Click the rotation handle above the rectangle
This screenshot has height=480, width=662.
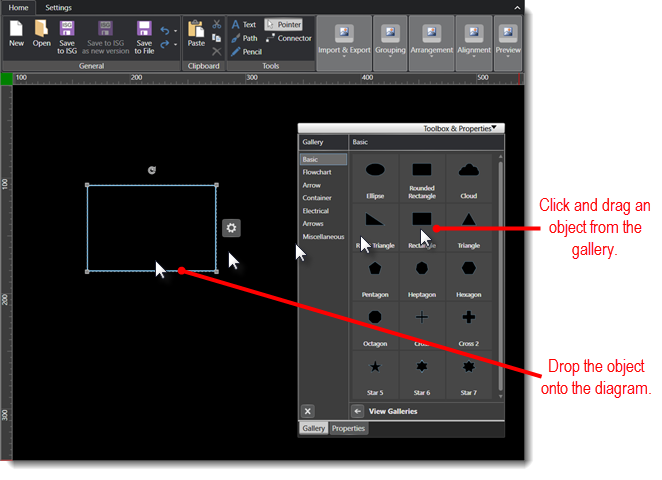[x=151, y=170]
